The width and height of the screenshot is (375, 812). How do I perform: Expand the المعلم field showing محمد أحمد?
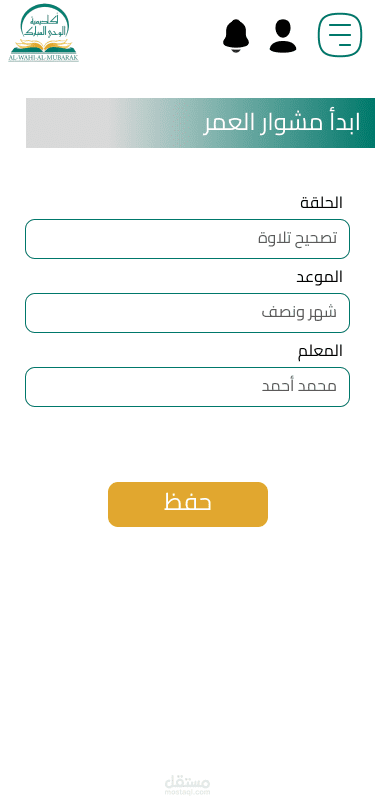pyautogui.click(x=188, y=387)
